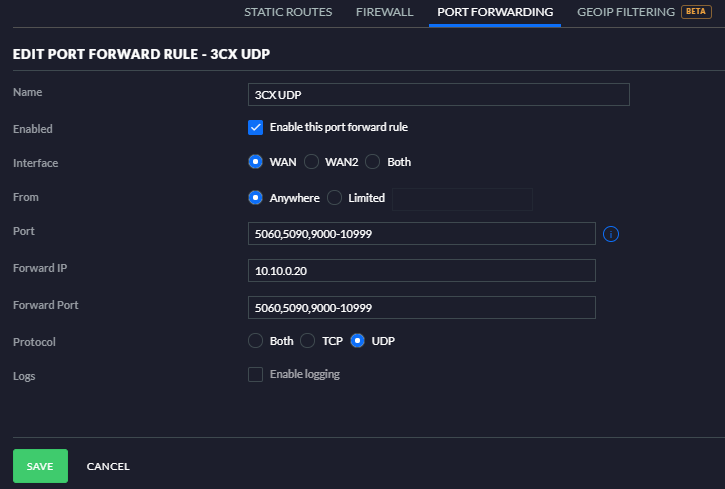Focus the Forward IP field
This screenshot has width=725, height=489.
tap(421, 271)
